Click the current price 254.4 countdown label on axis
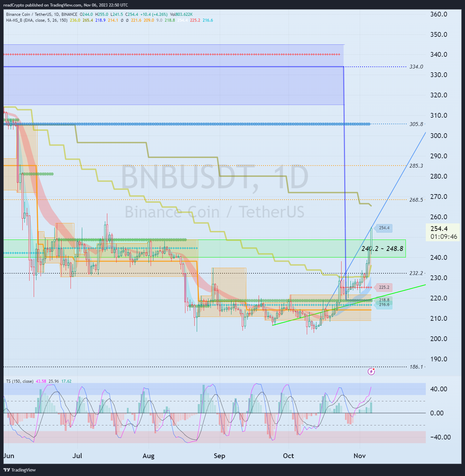The width and height of the screenshot is (465, 476). tap(443, 233)
